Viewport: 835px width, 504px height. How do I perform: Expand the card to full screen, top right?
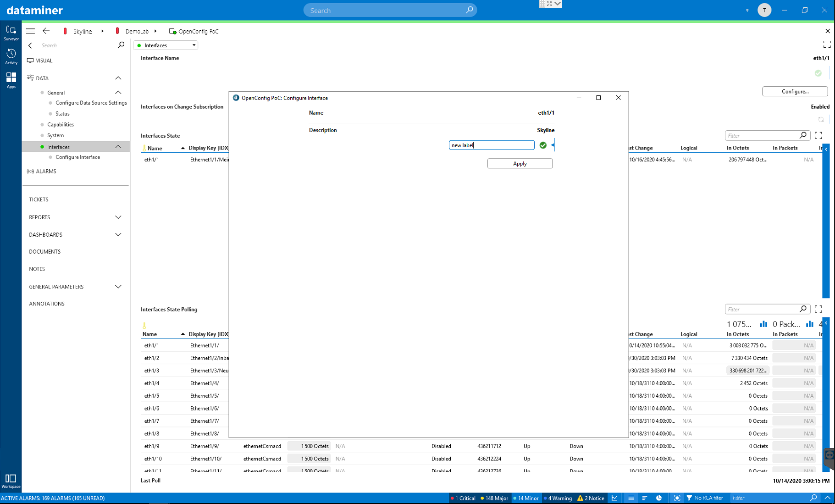827,44
